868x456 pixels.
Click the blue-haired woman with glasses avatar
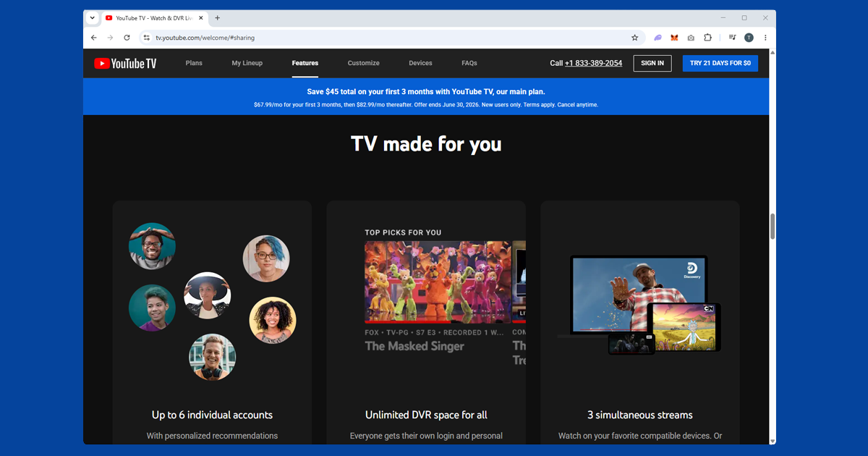266,258
